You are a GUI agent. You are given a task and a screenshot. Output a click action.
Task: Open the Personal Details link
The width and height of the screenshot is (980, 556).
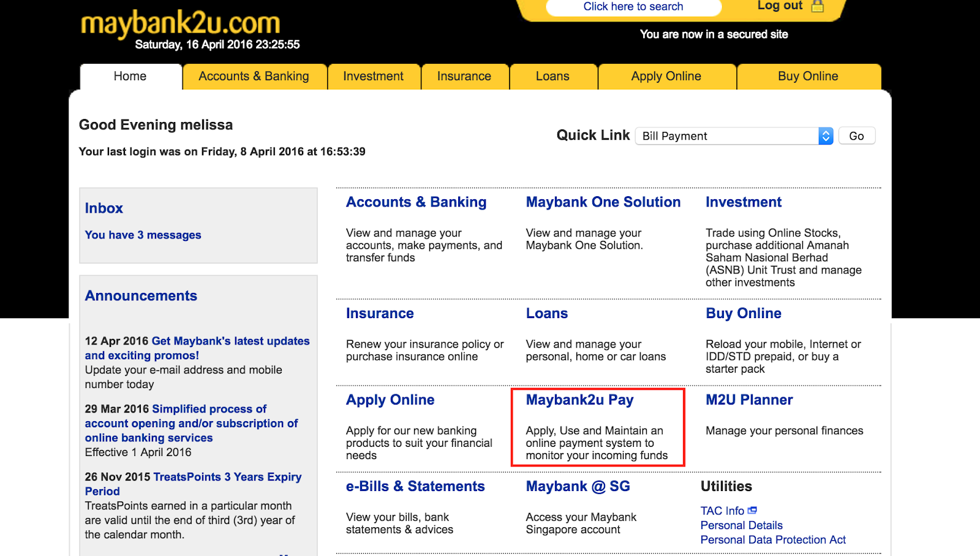click(742, 525)
